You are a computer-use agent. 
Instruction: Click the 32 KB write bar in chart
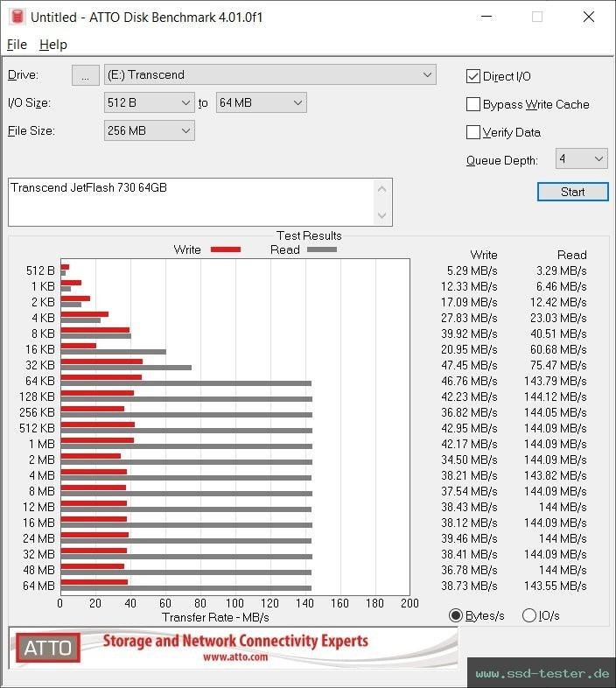tap(101, 362)
